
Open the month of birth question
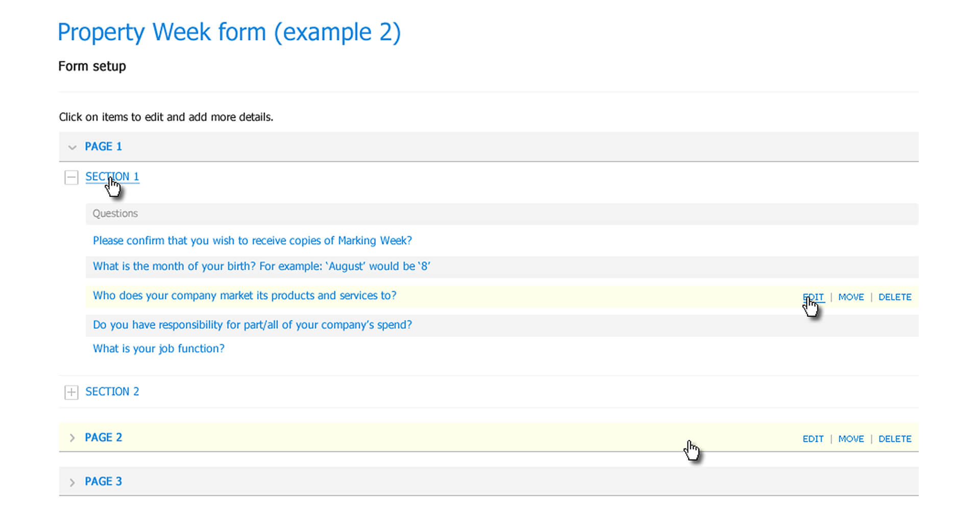point(261,267)
